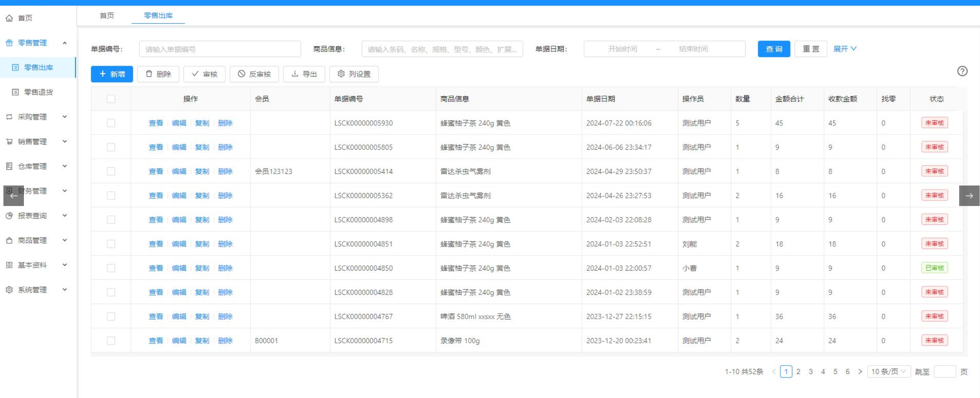Click the 列设置 column settings button
The width and height of the screenshot is (980, 398).
click(x=354, y=74)
